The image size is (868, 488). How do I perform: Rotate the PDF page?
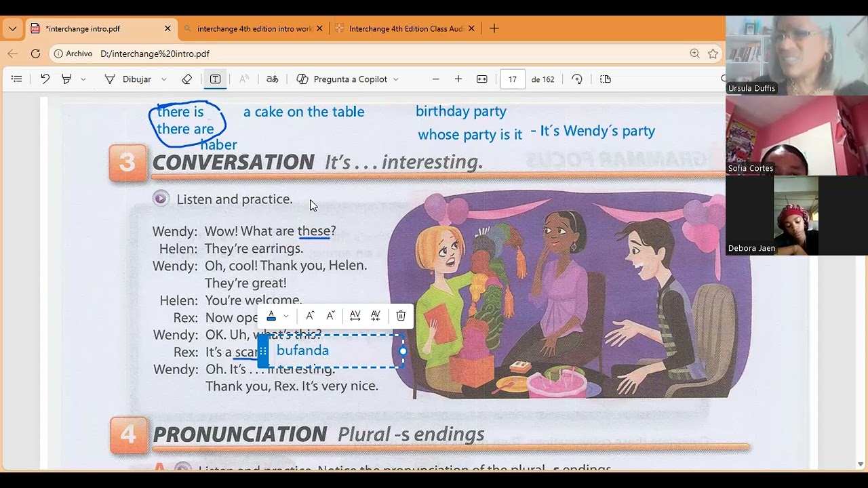click(x=577, y=79)
